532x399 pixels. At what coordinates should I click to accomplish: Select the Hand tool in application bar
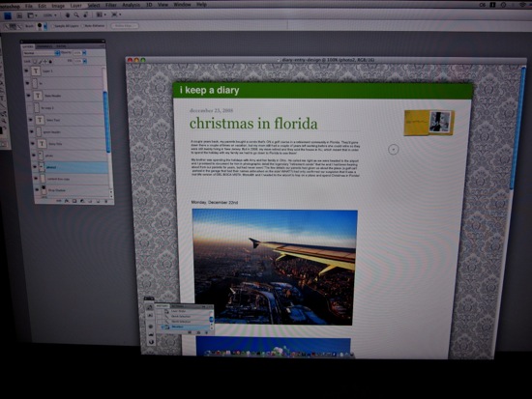[68, 15]
